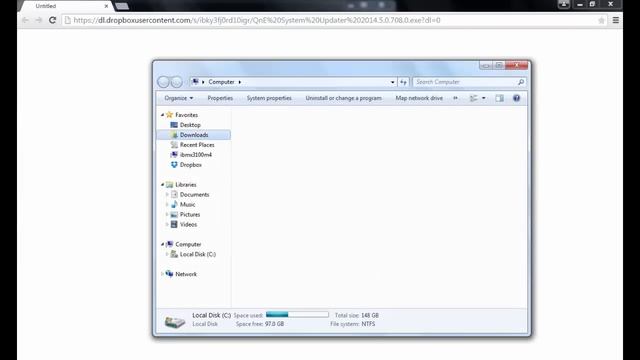Click the Network icon in sidebar

tap(169, 274)
